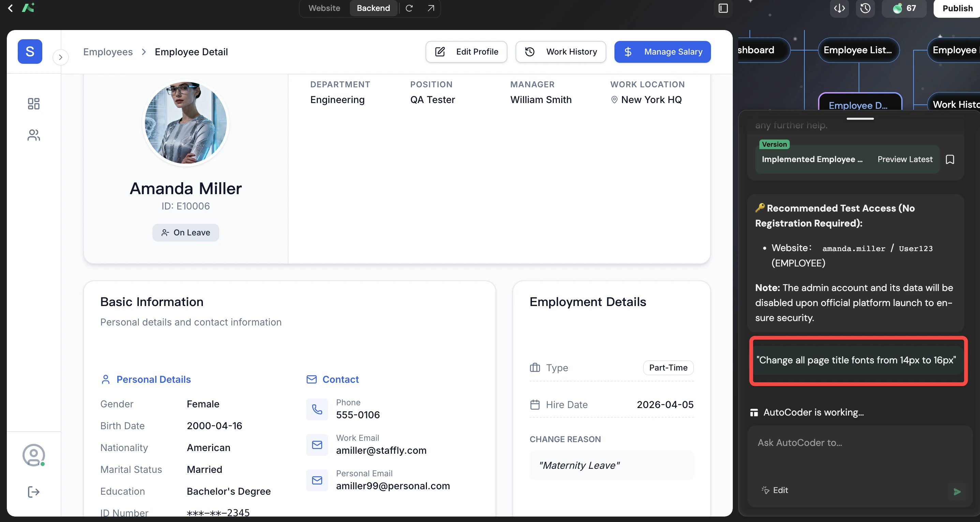The width and height of the screenshot is (980, 522).
Task: Click the briefcase icon beside Type
Action: click(x=535, y=367)
